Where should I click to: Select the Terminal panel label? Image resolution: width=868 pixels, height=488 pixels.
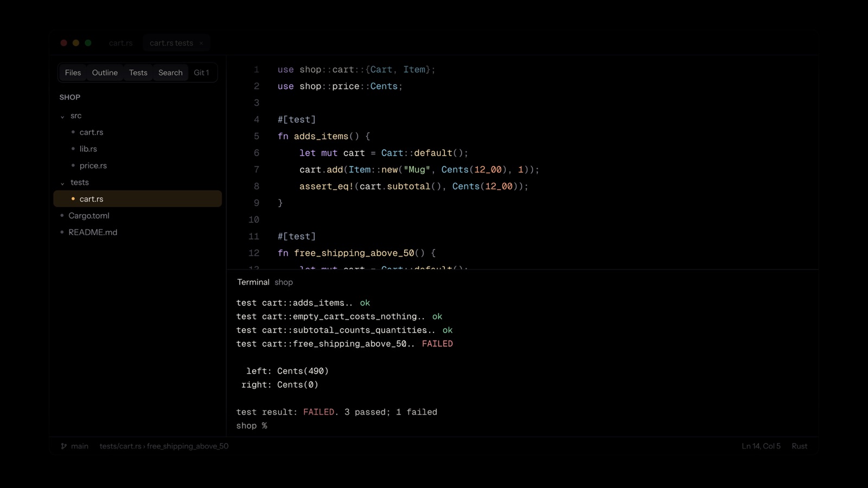coord(253,282)
